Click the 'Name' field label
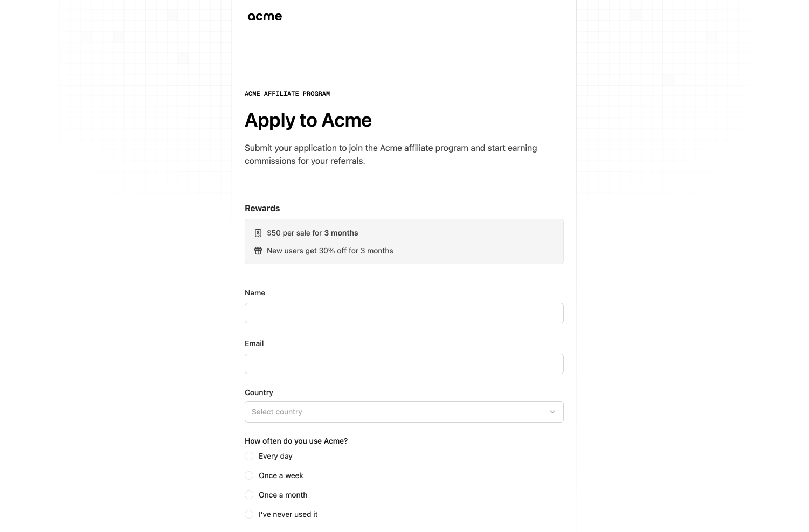Viewport: 809px width, 532px height. tap(255, 293)
